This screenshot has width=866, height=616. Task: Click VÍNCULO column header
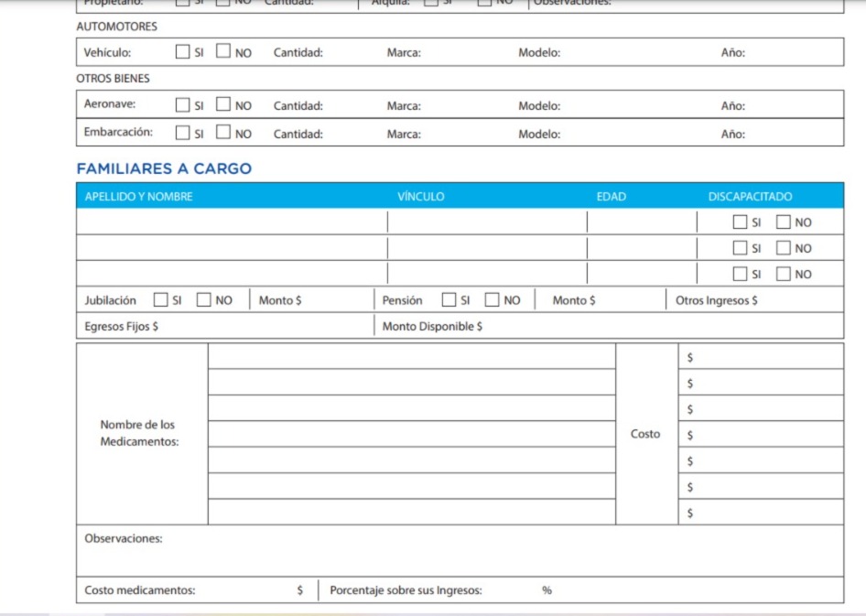click(421, 197)
